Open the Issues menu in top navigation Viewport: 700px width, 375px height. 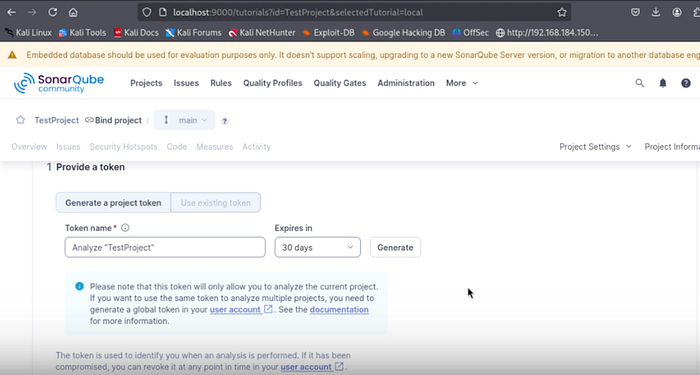click(x=186, y=83)
